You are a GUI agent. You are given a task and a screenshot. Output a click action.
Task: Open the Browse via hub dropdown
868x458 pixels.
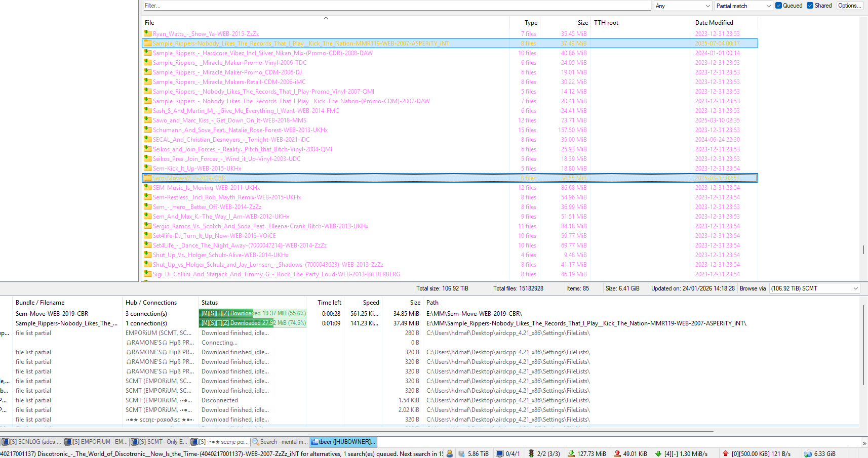815,288
